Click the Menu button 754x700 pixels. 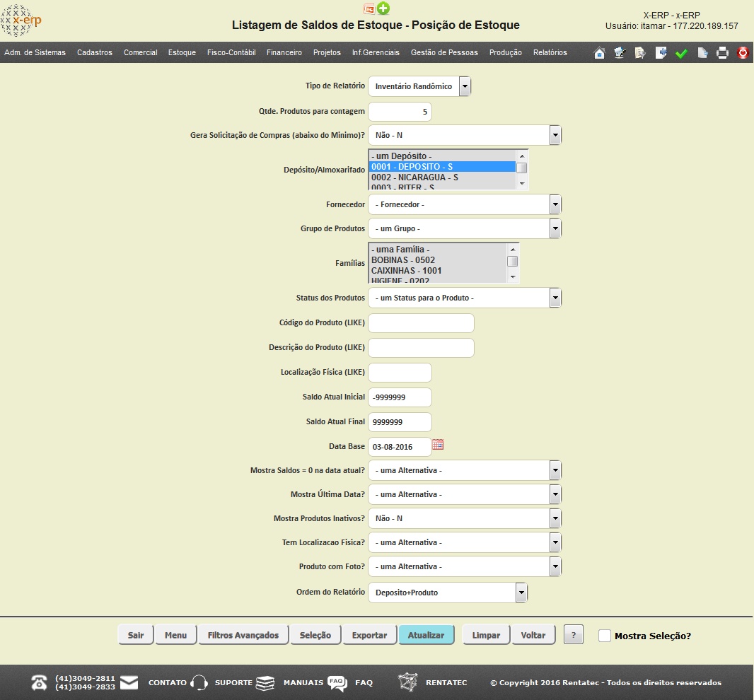(x=175, y=635)
